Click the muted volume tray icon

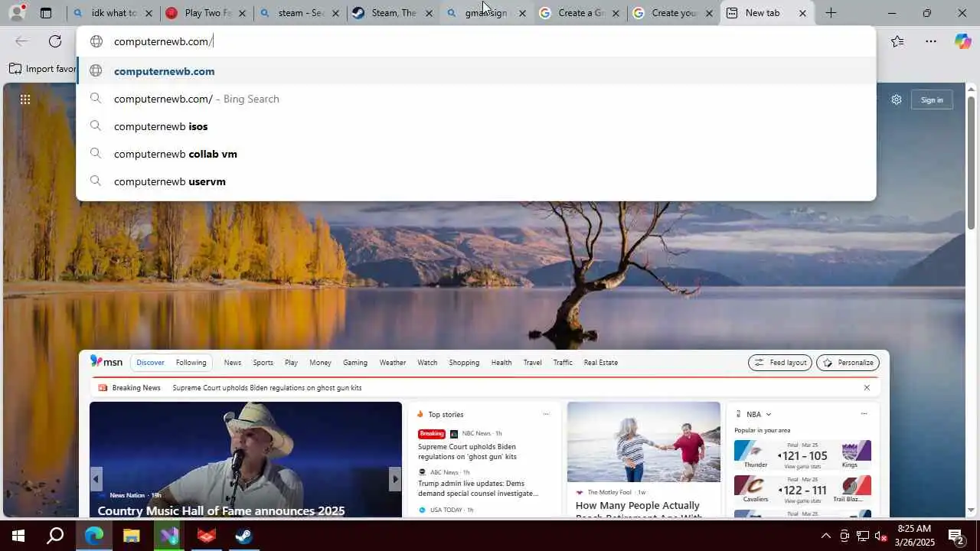880,536
